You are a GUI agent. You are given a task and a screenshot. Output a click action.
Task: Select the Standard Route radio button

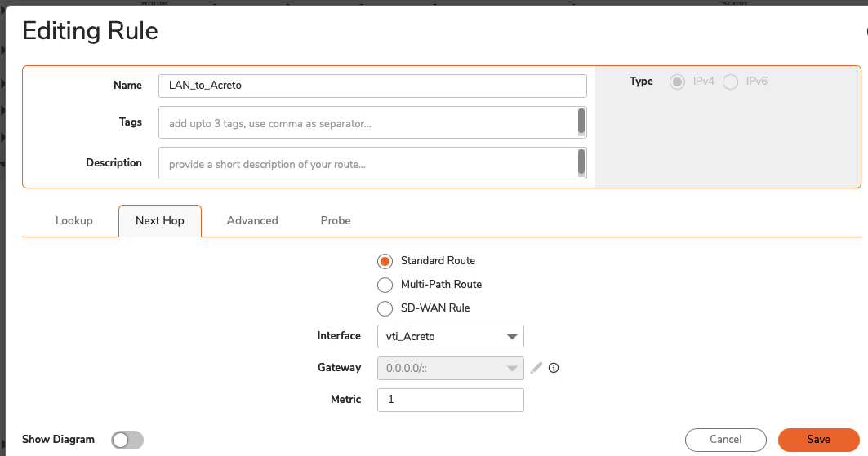click(385, 261)
